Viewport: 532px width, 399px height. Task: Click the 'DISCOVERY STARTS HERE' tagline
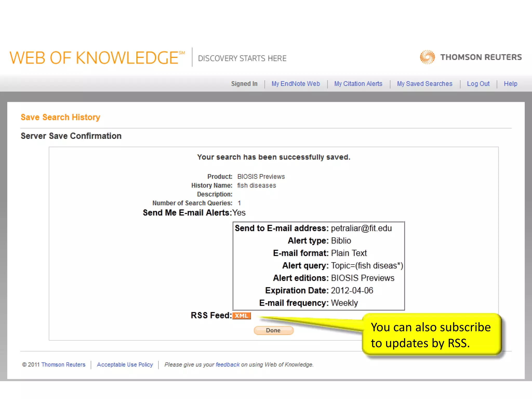coord(242,58)
